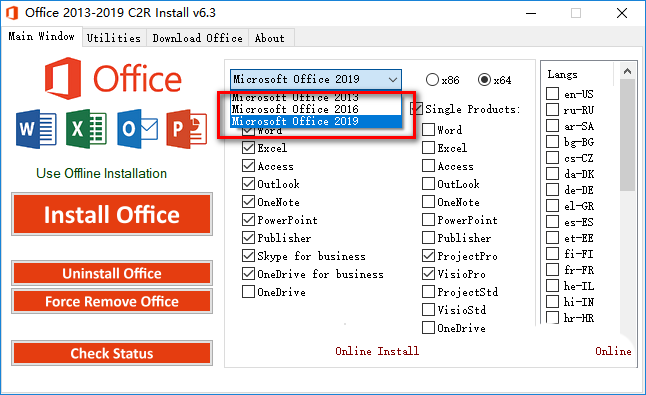Click the Word application icon
646x395 pixels.
click(36, 129)
